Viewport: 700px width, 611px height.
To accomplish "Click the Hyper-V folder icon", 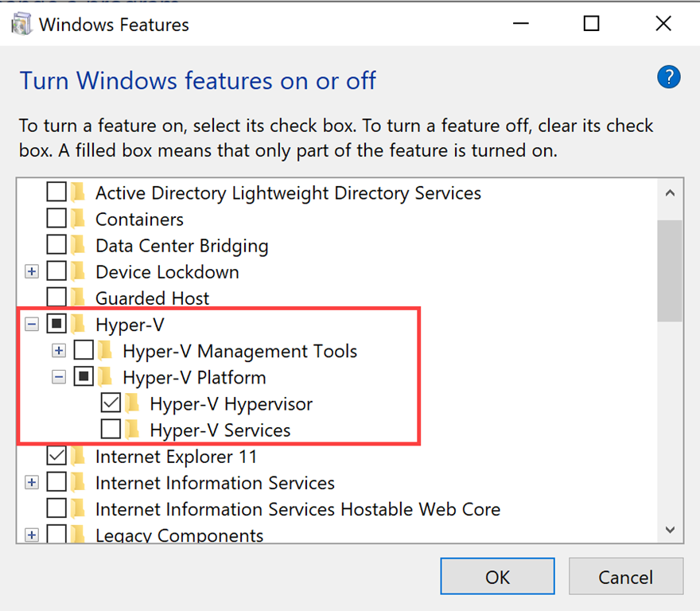I will [78, 325].
